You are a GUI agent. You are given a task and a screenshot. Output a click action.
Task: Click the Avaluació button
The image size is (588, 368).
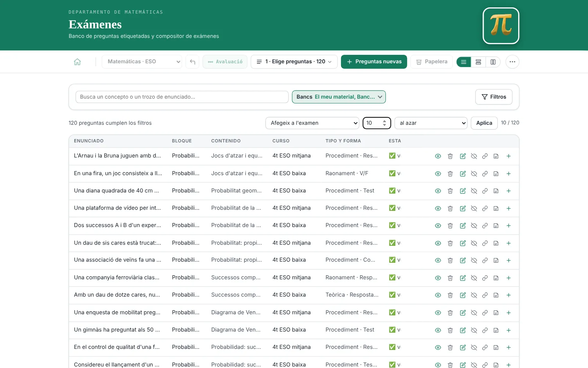pos(225,62)
